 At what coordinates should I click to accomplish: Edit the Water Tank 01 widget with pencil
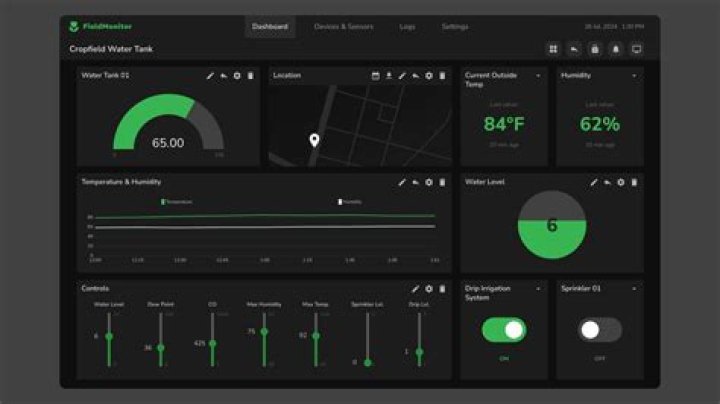click(210, 76)
